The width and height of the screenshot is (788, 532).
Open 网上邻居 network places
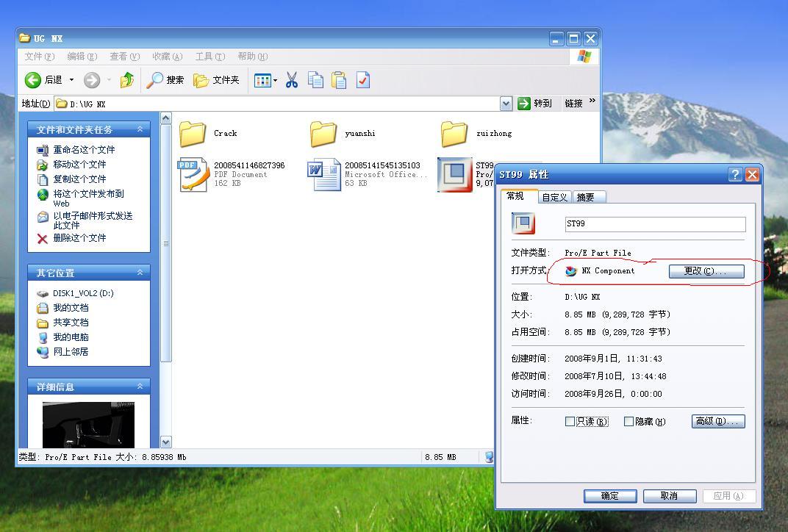(71, 352)
